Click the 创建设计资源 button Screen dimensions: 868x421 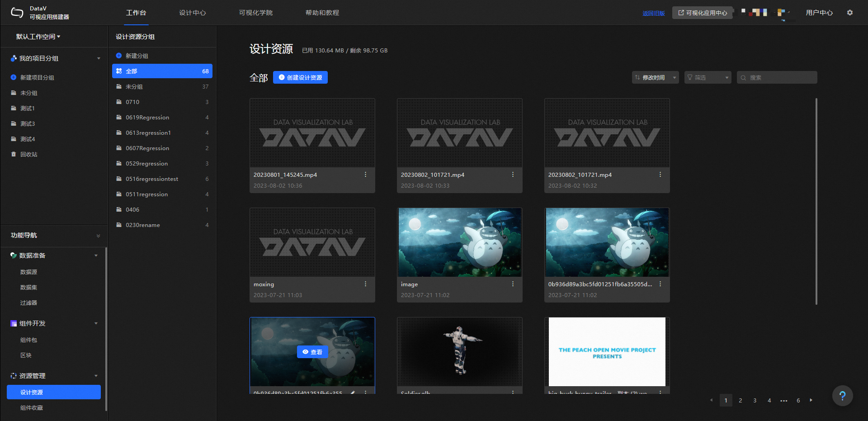click(300, 77)
